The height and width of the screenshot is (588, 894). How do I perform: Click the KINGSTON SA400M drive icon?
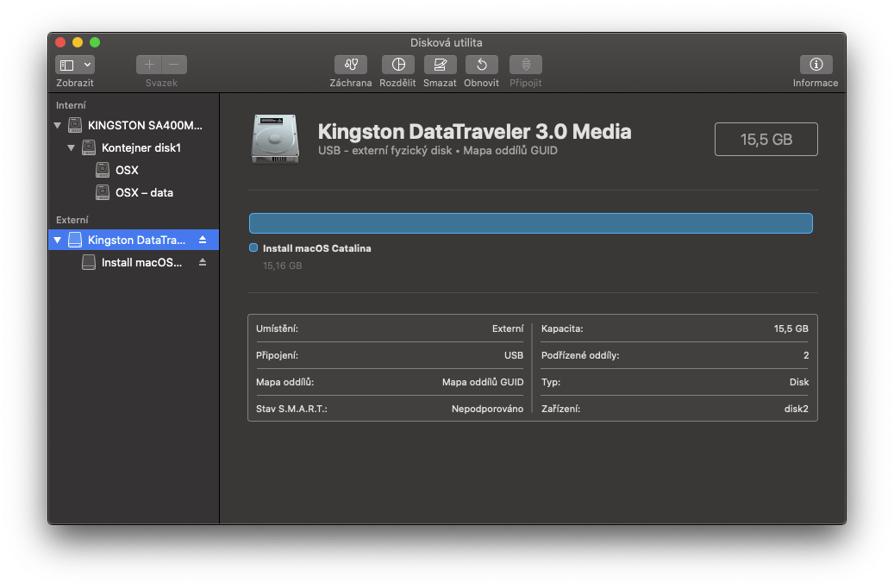75,126
